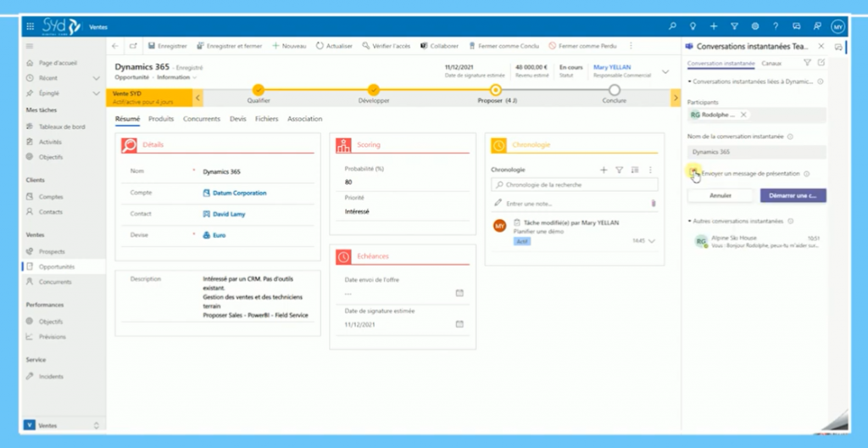Click Fermer comme Conclu

[504, 46]
